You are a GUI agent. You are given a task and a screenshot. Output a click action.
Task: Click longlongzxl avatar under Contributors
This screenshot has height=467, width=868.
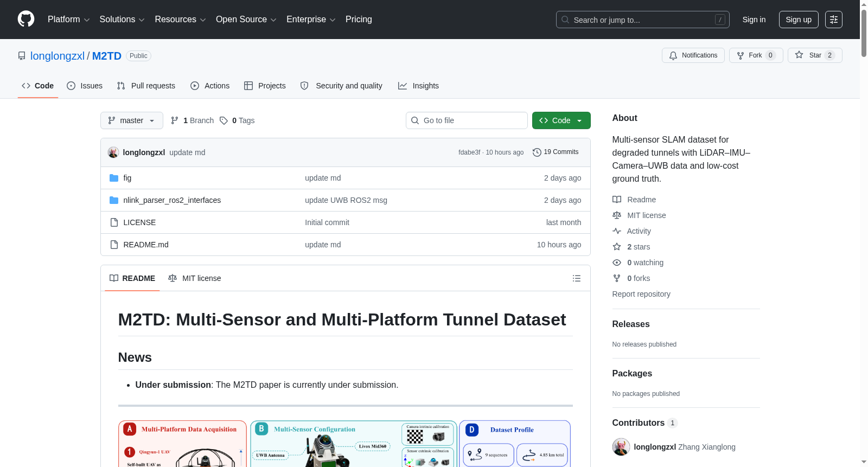(621, 447)
